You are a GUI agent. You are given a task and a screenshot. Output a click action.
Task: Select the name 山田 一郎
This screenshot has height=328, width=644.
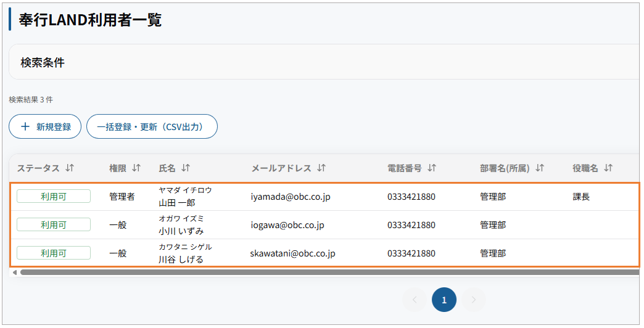[177, 203]
